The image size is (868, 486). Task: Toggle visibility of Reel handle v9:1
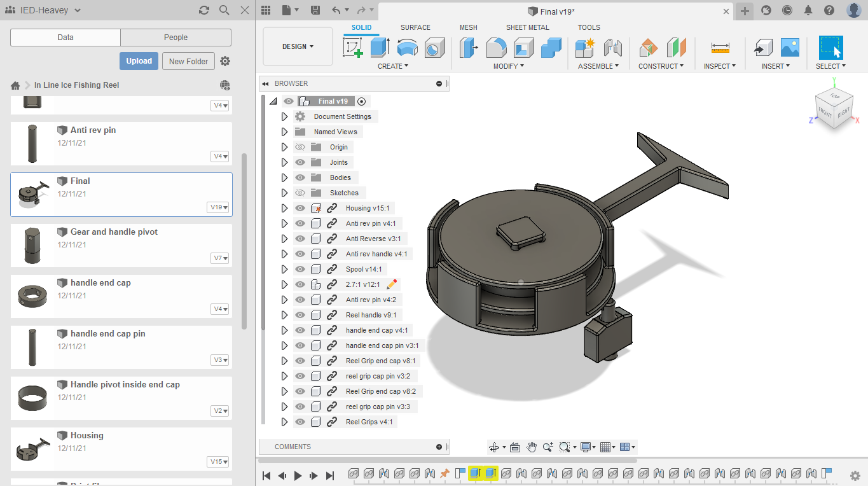[x=300, y=314]
